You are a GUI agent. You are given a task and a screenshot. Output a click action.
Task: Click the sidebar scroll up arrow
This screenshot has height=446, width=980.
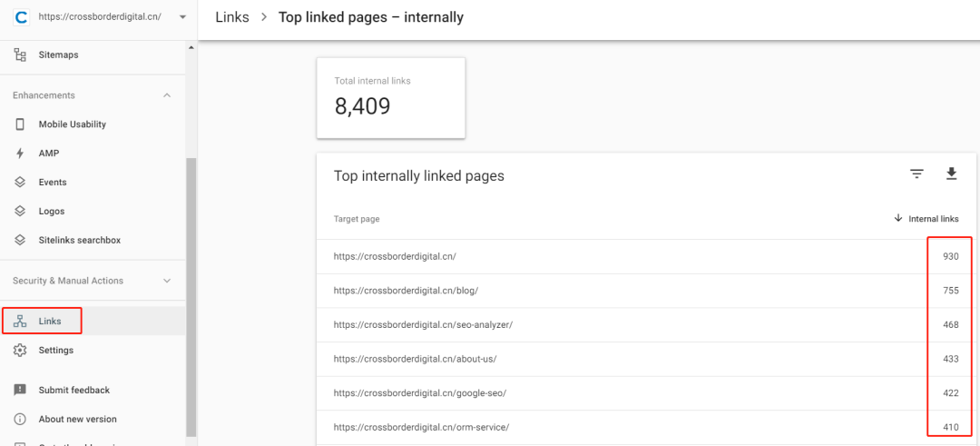click(191, 47)
